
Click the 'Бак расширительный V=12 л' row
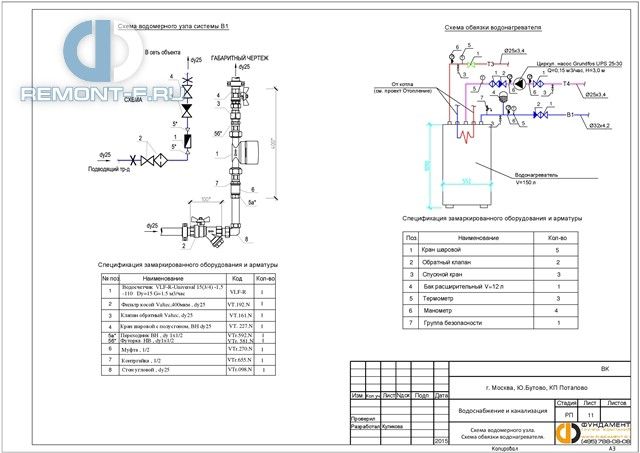click(x=490, y=286)
